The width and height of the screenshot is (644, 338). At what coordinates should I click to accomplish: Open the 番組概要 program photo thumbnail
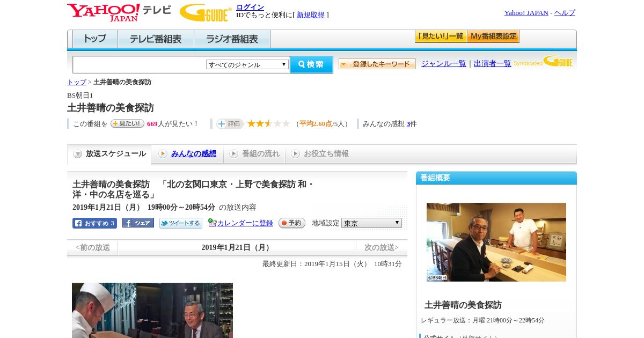(x=496, y=242)
